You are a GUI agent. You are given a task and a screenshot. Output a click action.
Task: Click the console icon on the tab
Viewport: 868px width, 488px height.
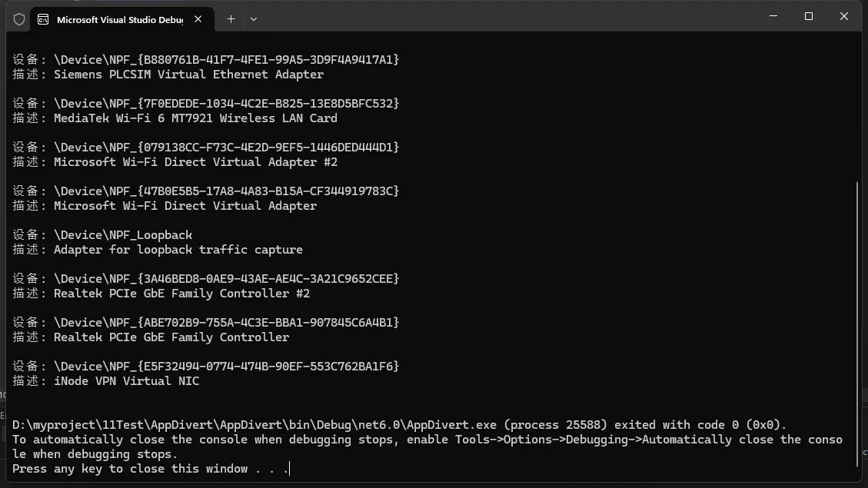[x=44, y=19]
